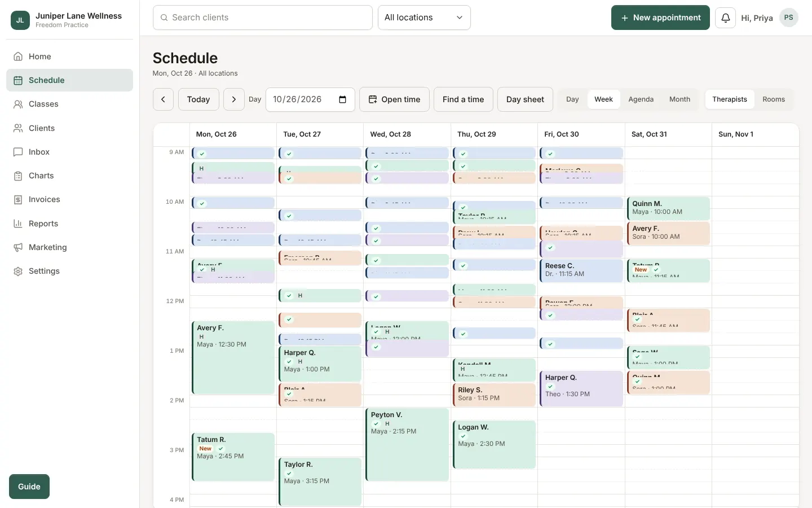The width and height of the screenshot is (812, 508).
Task: Open the Home sidebar icon
Action: coord(18,56)
